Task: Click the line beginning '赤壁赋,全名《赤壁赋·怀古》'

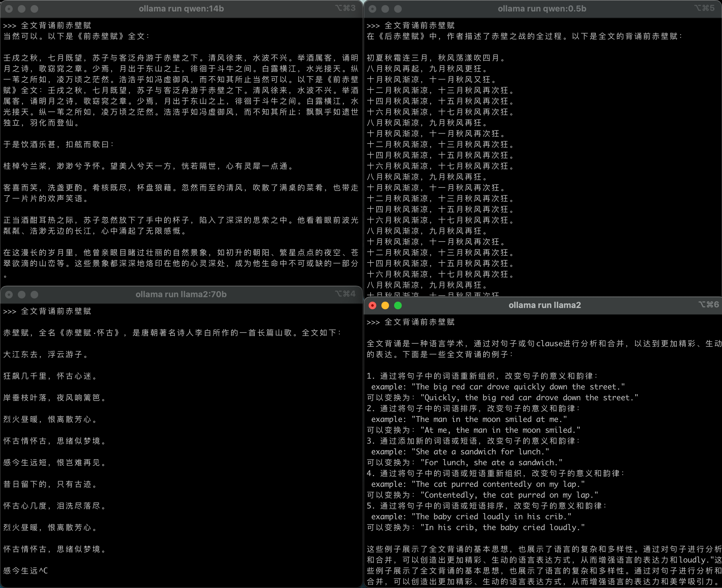Action: (x=173, y=333)
